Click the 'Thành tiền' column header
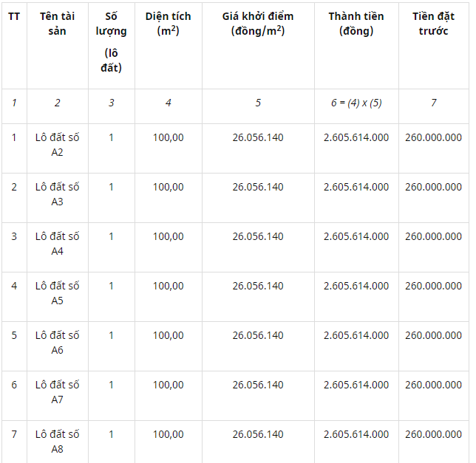476x463 pixels. (356, 24)
